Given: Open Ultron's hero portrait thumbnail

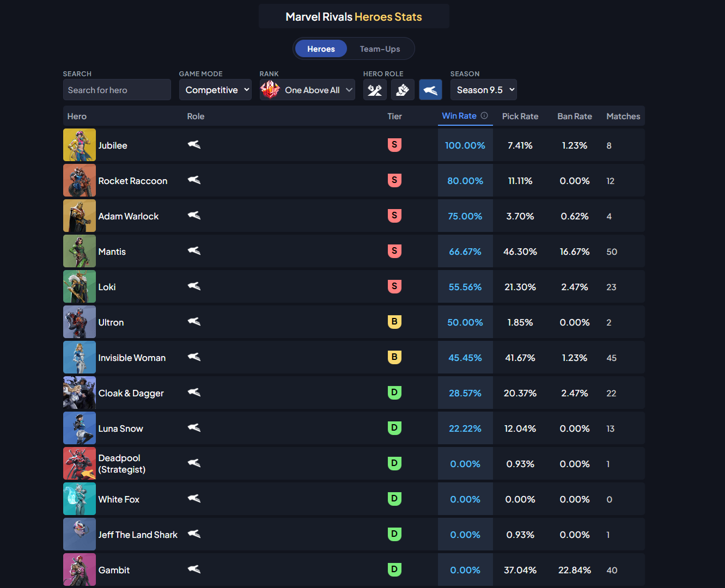Looking at the screenshot, I should click(80, 322).
